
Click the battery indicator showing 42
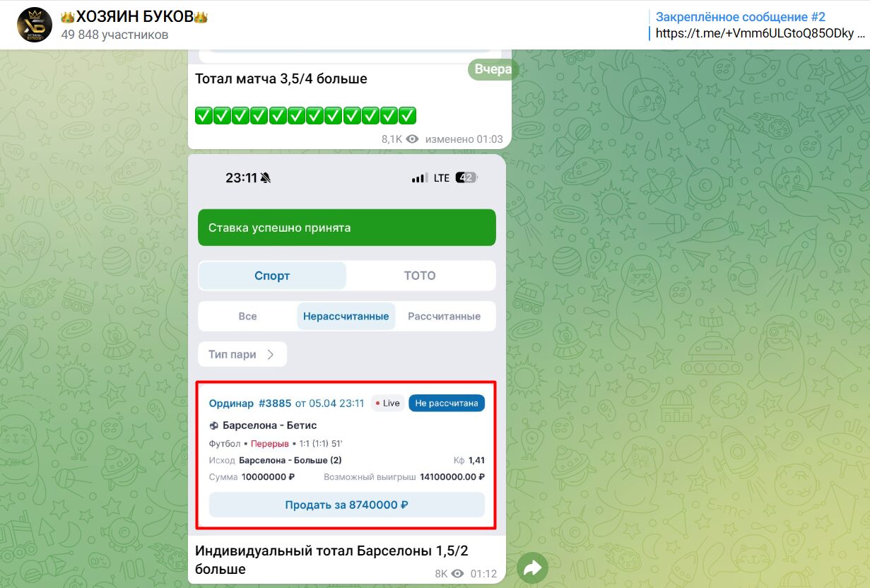(466, 178)
